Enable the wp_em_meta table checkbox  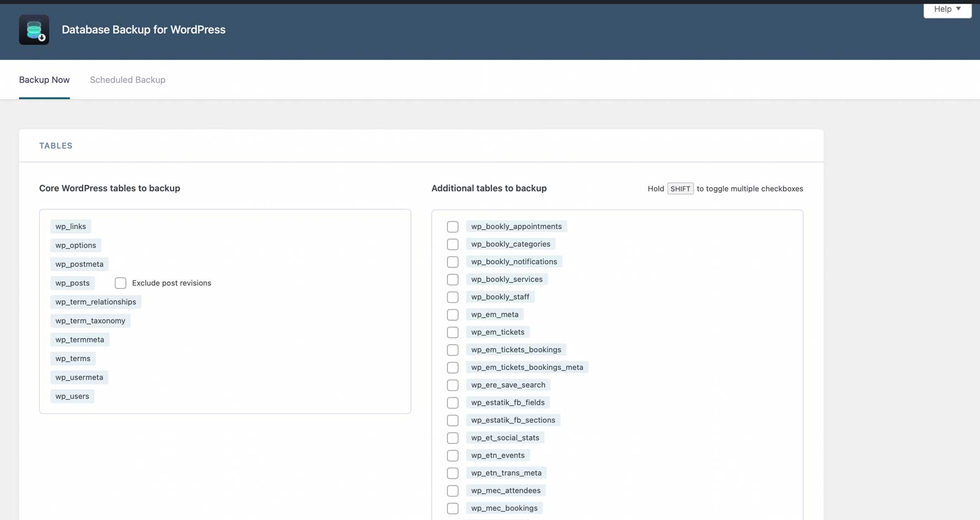point(452,315)
